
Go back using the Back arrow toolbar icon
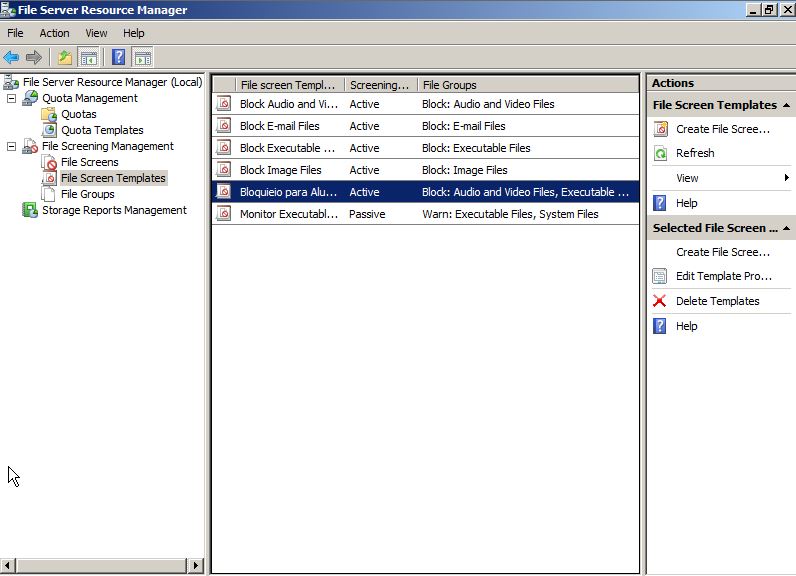[x=11, y=57]
